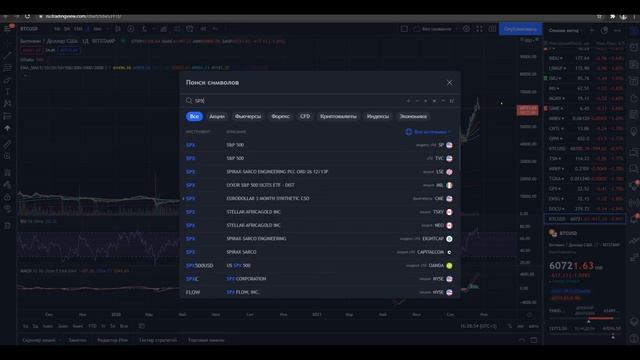Screen dimensions: 640x360
Task: Open the Тестер стратегий bottom tab
Action: (158, 340)
